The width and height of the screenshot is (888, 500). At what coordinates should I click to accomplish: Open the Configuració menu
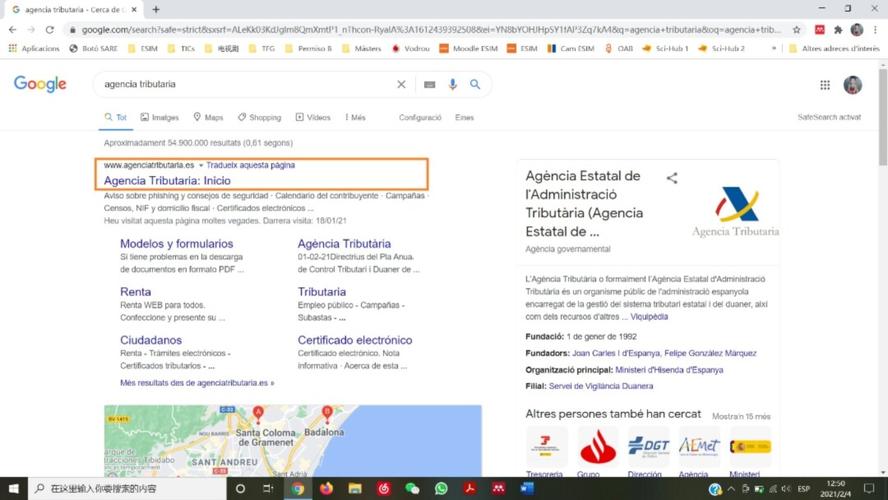(420, 117)
